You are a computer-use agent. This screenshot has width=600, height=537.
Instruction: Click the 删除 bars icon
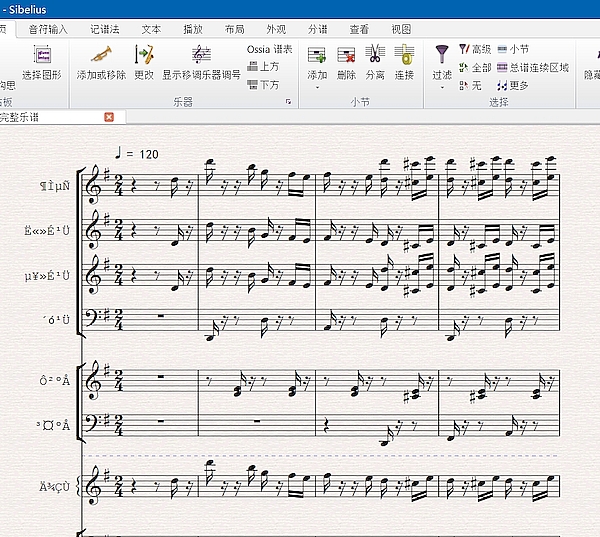point(346,55)
